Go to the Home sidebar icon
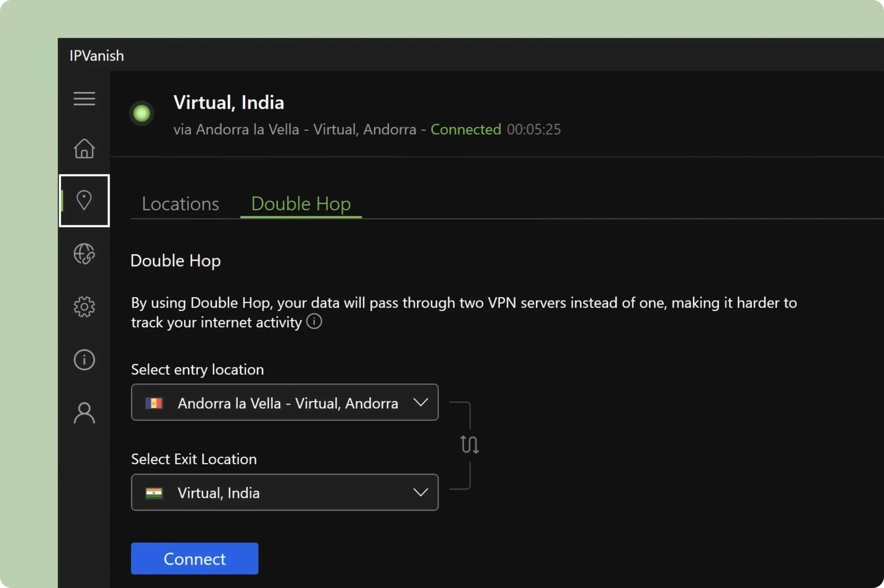This screenshot has height=588, width=884. 84,148
